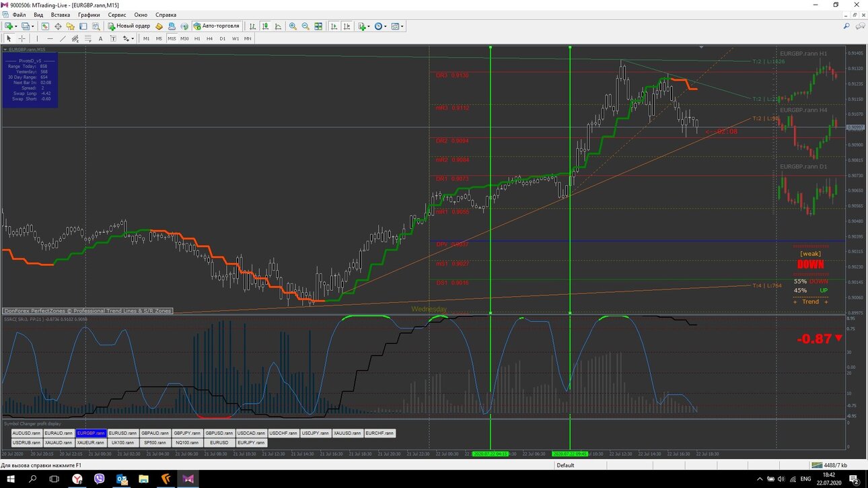Open the Справка menu

click(x=166, y=15)
